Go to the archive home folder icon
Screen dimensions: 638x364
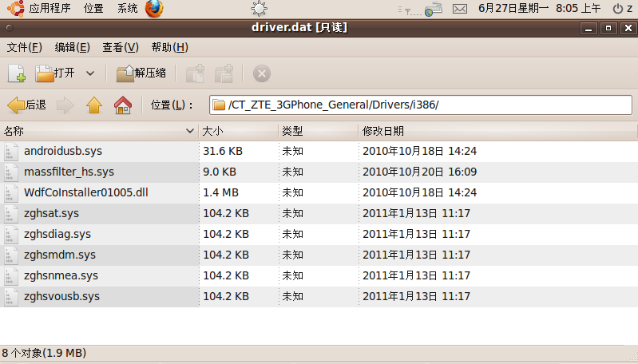pyautogui.click(x=123, y=105)
